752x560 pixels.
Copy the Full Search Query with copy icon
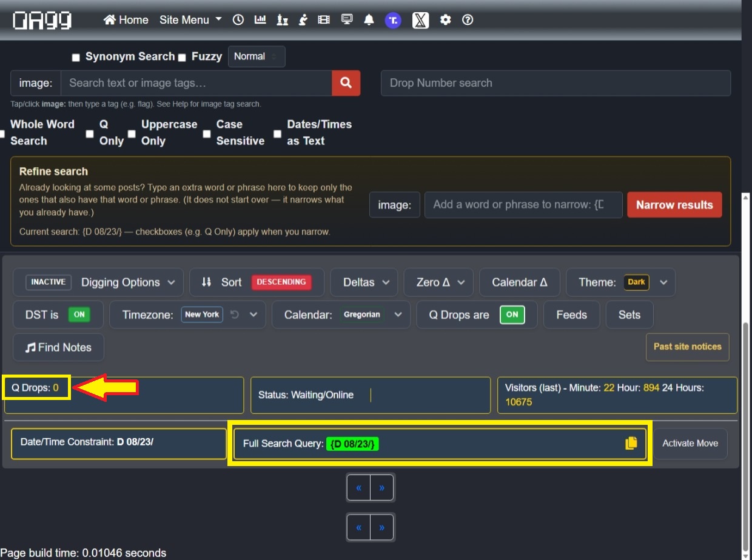[631, 443]
